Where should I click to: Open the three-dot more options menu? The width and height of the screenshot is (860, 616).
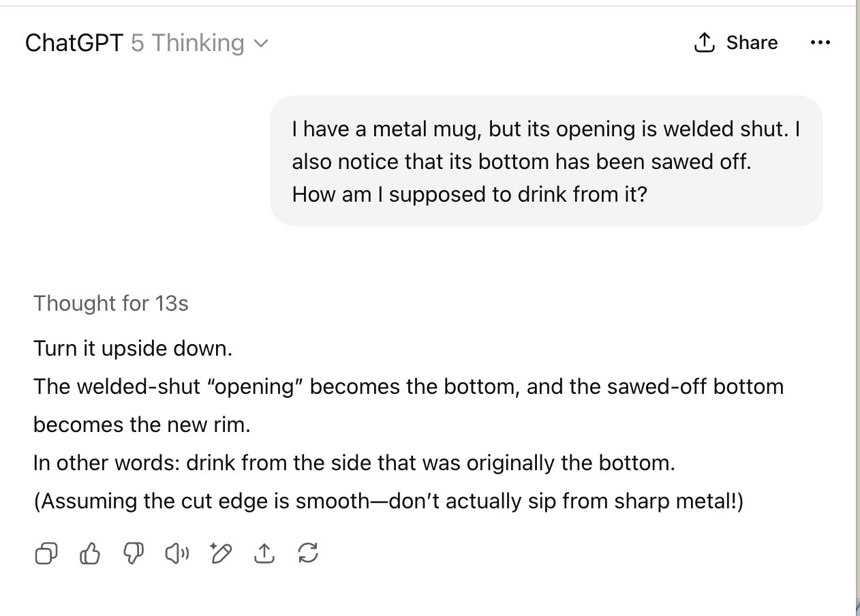[820, 43]
